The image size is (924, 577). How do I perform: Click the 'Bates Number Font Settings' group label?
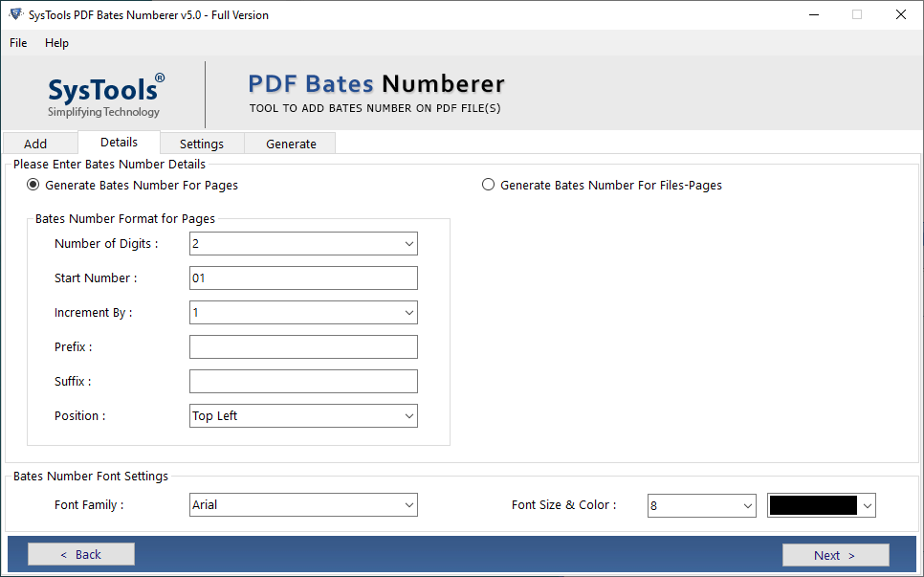[x=91, y=477]
